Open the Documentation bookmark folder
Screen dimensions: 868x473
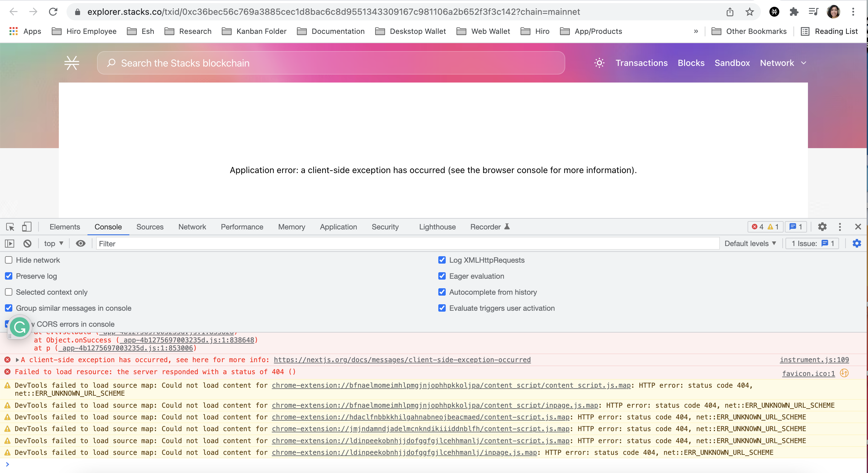[x=331, y=31]
